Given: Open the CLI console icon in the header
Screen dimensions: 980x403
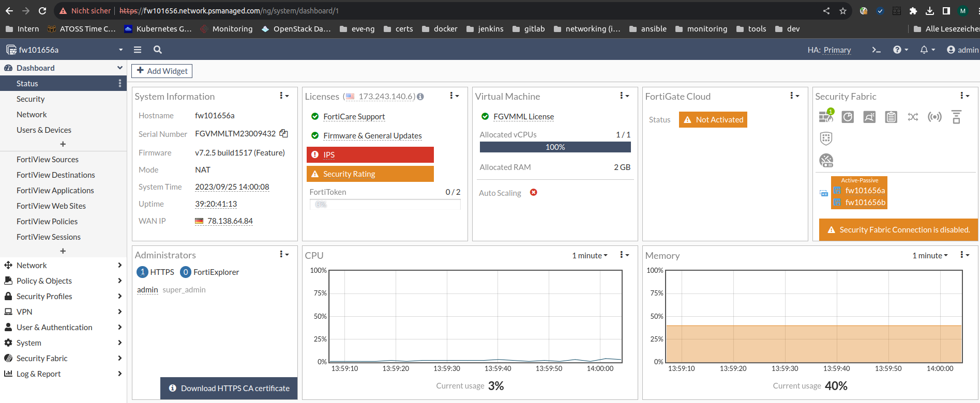Looking at the screenshot, I should pyautogui.click(x=876, y=50).
